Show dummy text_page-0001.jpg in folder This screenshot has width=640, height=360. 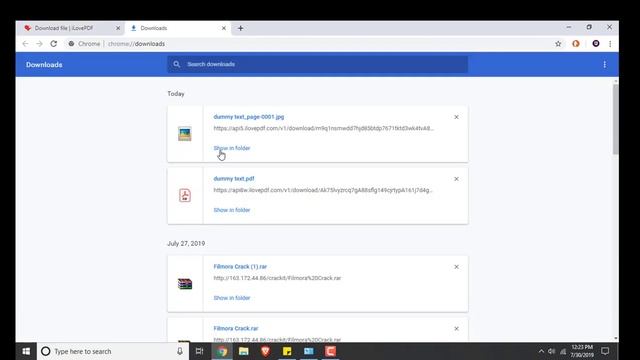(232, 148)
